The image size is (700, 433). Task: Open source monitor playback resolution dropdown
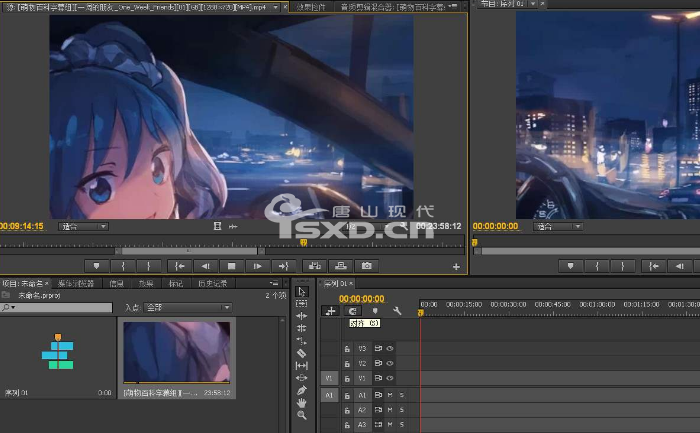click(x=369, y=226)
